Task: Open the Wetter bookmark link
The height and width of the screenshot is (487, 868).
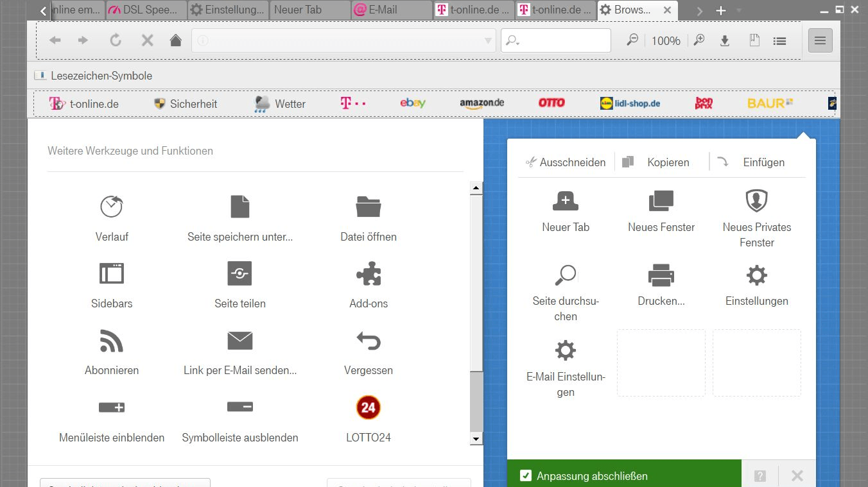Action: pos(280,104)
